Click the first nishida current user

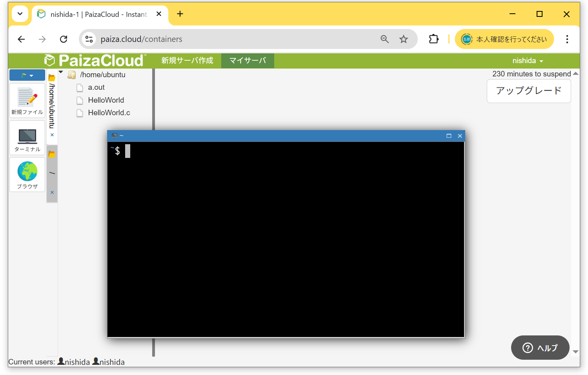(x=74, y=362)
